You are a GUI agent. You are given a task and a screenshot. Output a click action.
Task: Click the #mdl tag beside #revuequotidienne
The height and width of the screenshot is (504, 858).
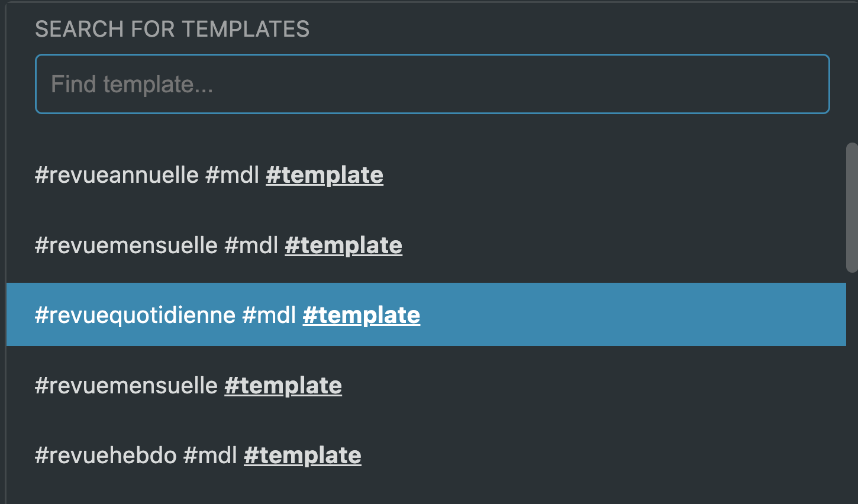tap(269, 315)
